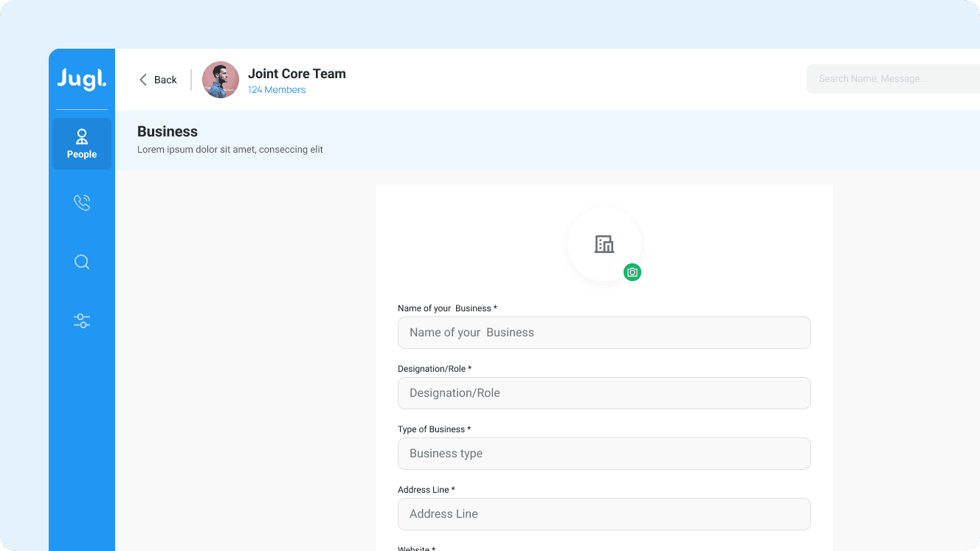Open the settings sliders icon in the sidebar

(82, 321)
